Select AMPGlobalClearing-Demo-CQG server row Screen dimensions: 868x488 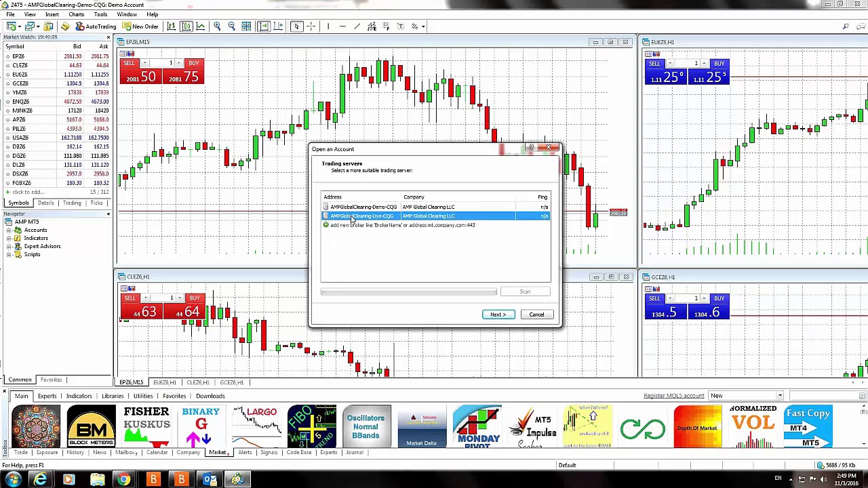(435, 207)
